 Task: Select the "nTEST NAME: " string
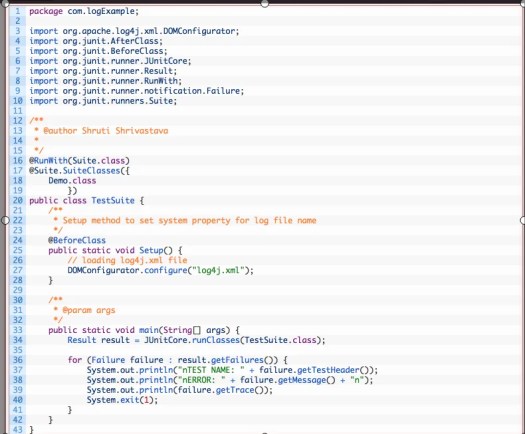click(x=211, y=370)
